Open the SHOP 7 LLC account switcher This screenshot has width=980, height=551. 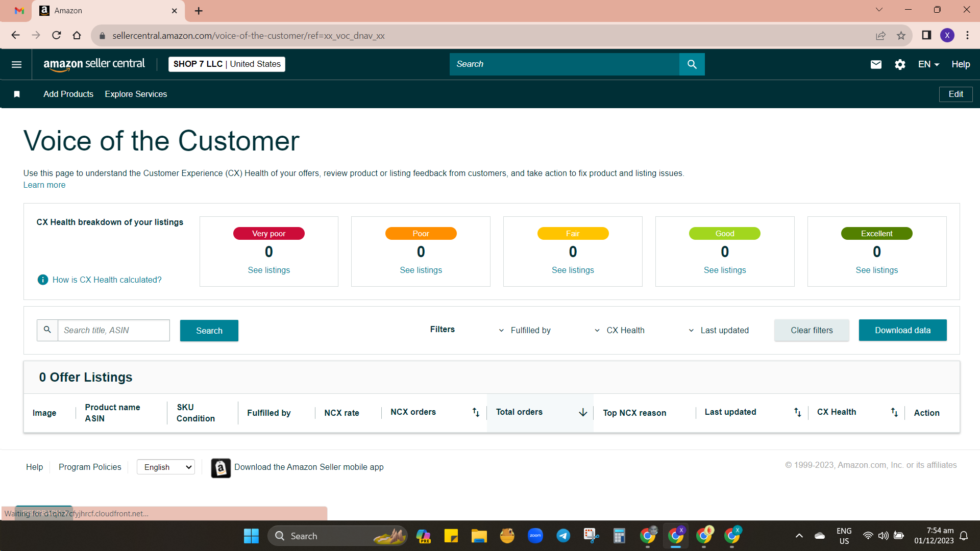227,64
